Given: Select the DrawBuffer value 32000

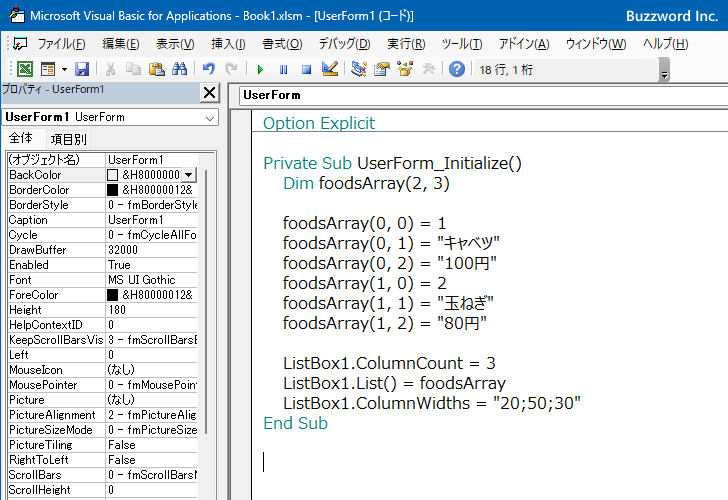Looking at the screenshot, I should (x=152, y=250).
